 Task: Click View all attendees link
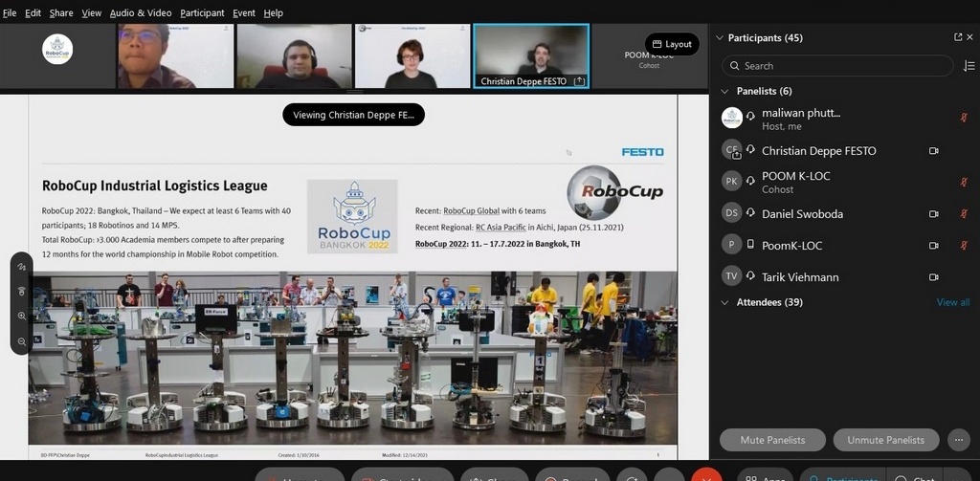tap(953, 302)
